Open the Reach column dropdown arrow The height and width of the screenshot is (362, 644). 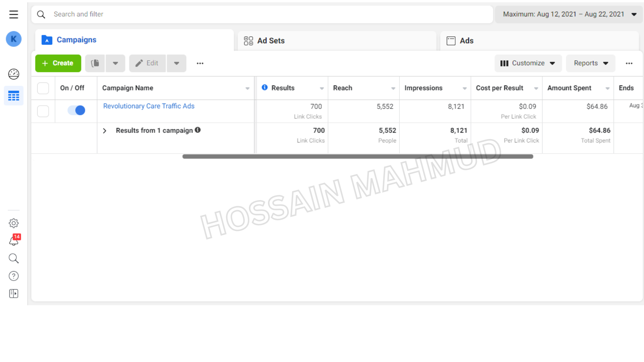click(x=393, y=88)
